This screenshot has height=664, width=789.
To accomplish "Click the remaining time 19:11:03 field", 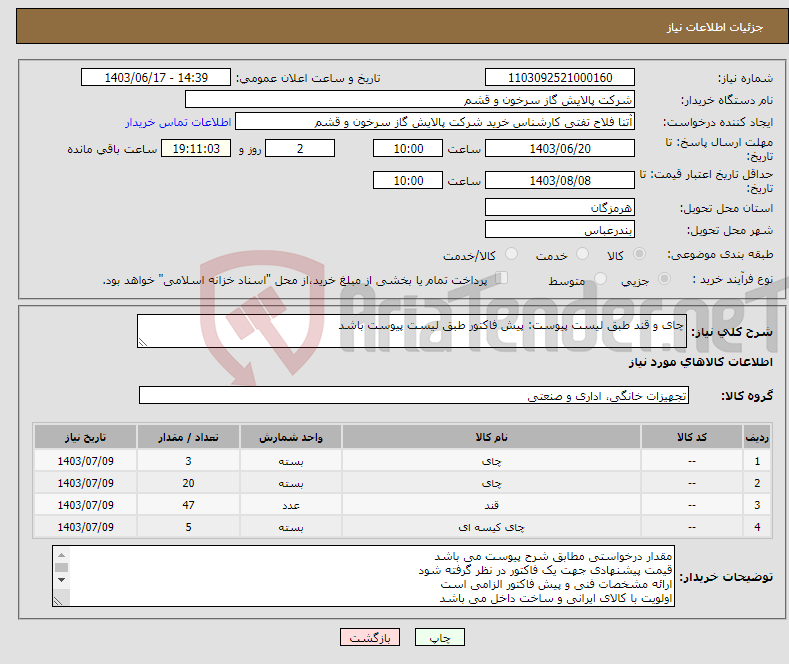I will pos(196,148).
